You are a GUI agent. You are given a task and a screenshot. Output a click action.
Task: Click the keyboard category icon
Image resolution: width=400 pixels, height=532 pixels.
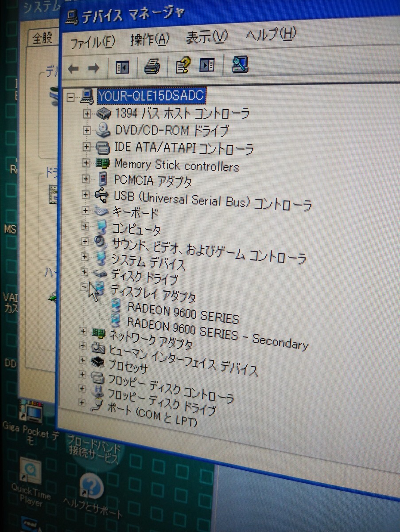(101, 211)
